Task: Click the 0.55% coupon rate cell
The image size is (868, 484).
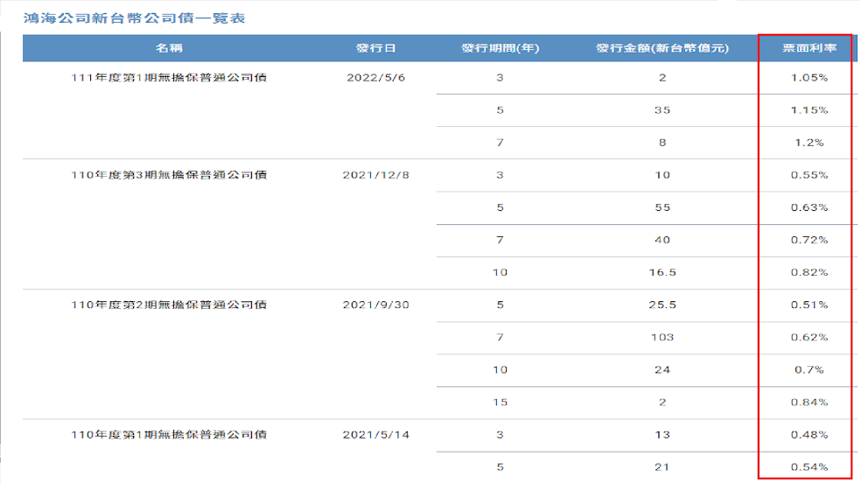Action: pos(809,175)
